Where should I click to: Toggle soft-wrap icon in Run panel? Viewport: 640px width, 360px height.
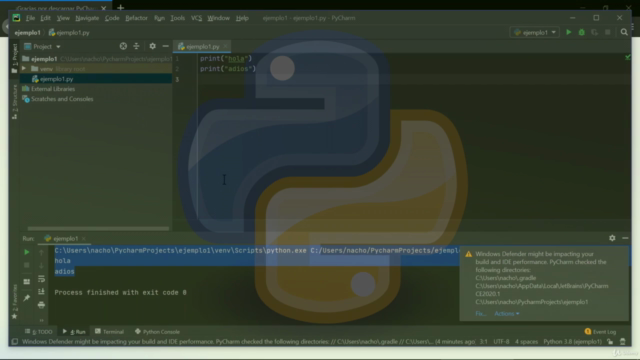coord(41,279)
